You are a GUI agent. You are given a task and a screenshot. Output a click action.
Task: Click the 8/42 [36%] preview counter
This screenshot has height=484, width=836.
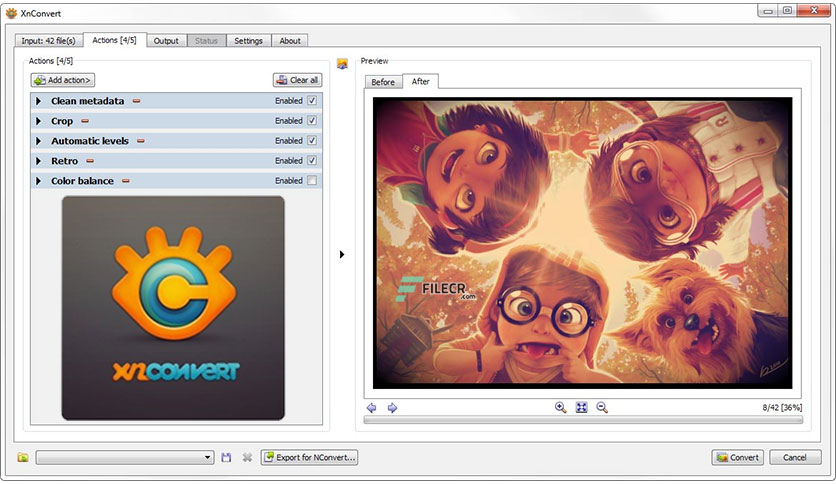tap(782, 407)
